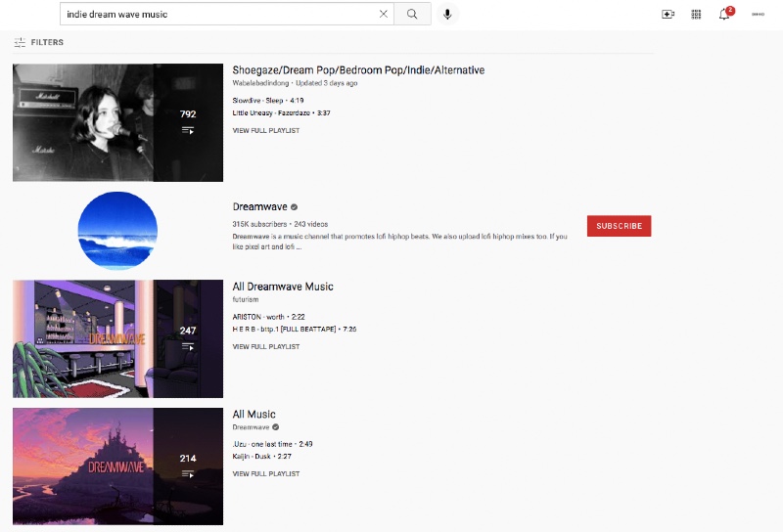Image resolution: width=783 pixels, height=532 pixels.
Task: Click the Dreamwave verified badge
Action: [x=295, y=207]
